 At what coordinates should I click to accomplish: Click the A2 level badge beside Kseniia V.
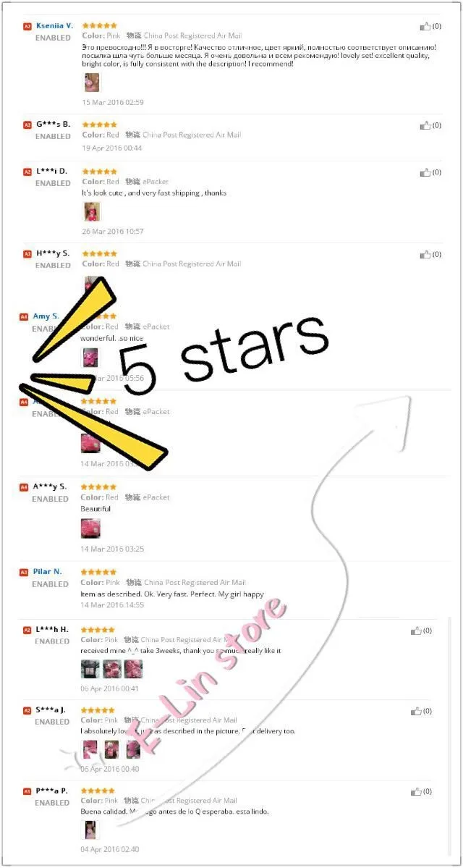27,26
